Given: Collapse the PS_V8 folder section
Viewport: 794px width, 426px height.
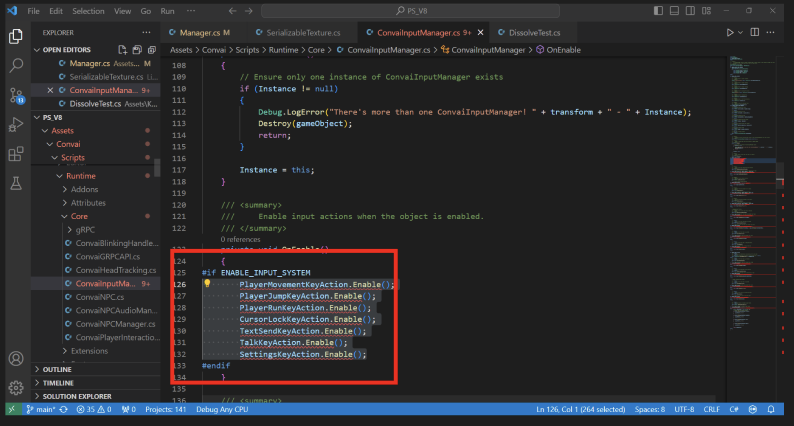Looking at the screenshot, I should (x=36, y=117).
